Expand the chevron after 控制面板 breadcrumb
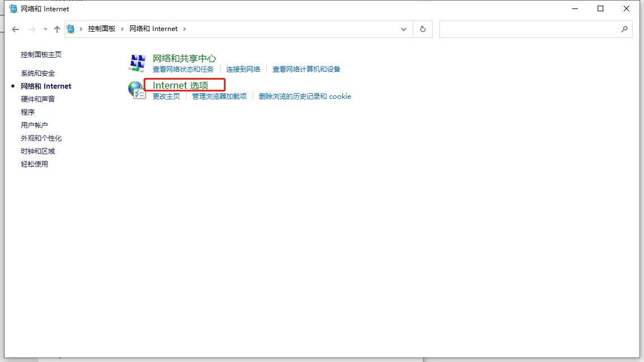Viewport: 644px width, 362px height. point(123,29)
